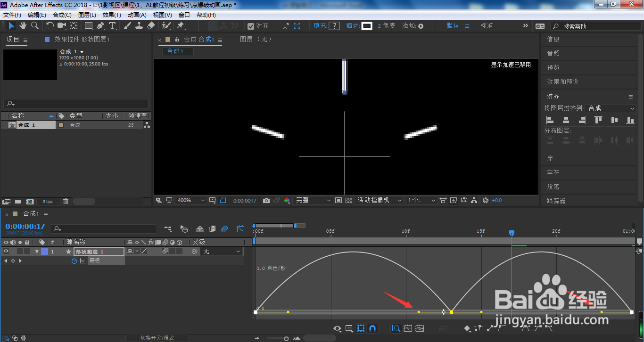The height and width of the screenshot is (342, 644).
Task: Open the 400% magnification dropdown
Action: coord(191,200)
